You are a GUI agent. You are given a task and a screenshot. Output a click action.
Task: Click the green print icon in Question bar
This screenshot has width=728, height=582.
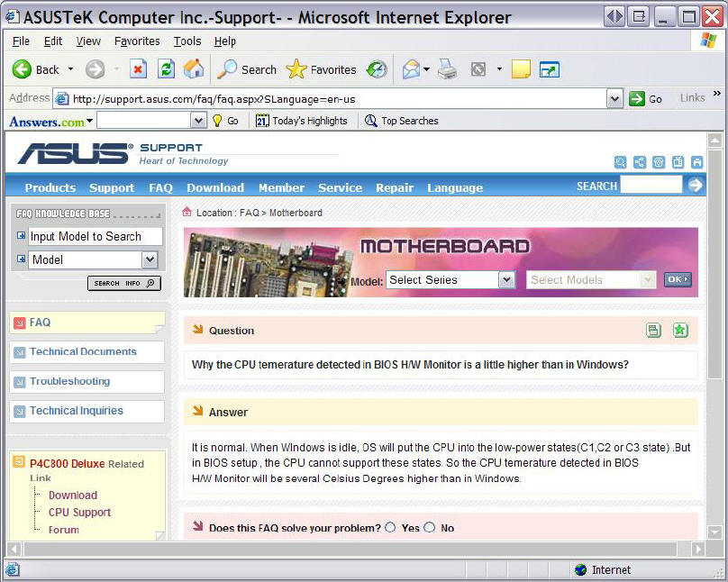point(654,330)
